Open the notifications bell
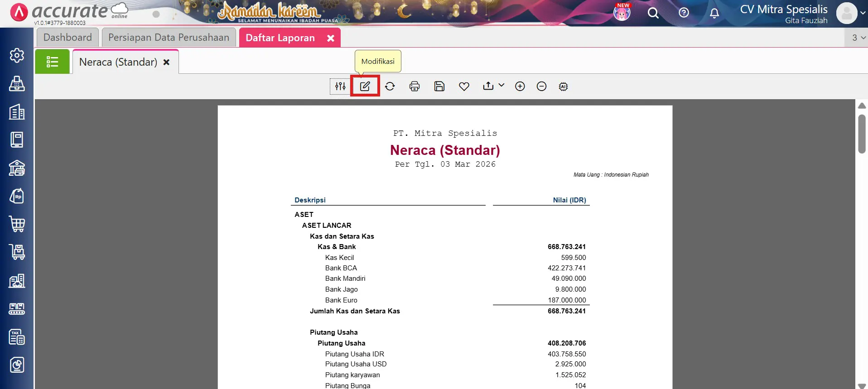 pyautogui.click(x=714, y=13)
